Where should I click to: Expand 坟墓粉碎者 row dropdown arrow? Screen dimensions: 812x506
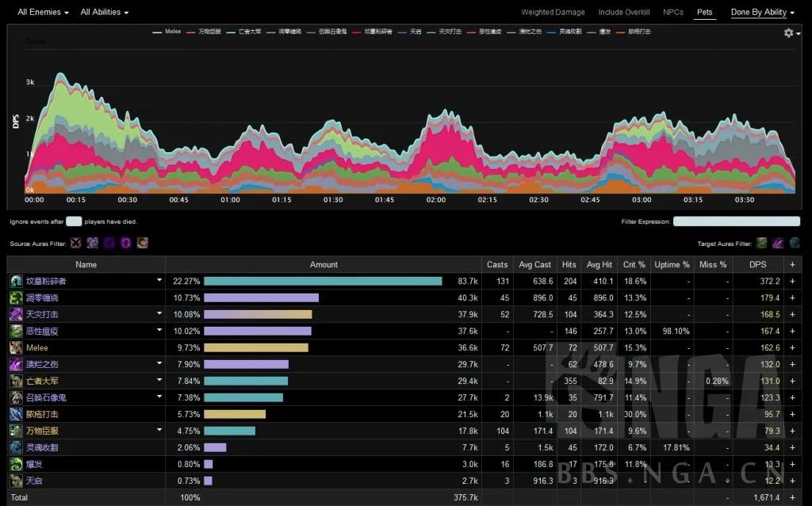(159, 281)
